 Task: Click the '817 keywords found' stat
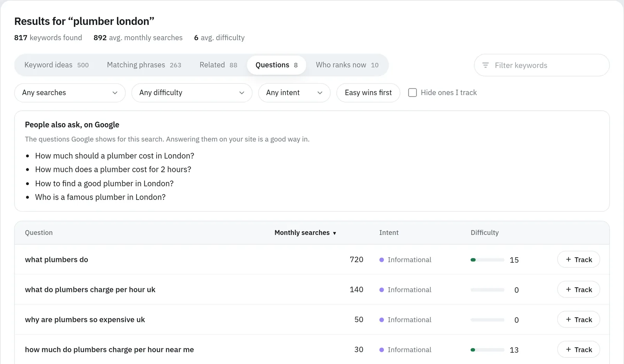pos(48,38)
